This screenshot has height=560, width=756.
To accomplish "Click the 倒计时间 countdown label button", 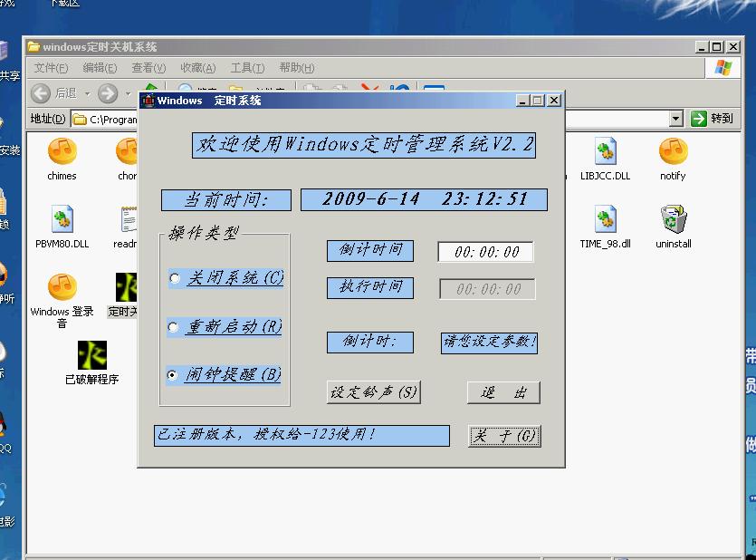I will point(370,251).
